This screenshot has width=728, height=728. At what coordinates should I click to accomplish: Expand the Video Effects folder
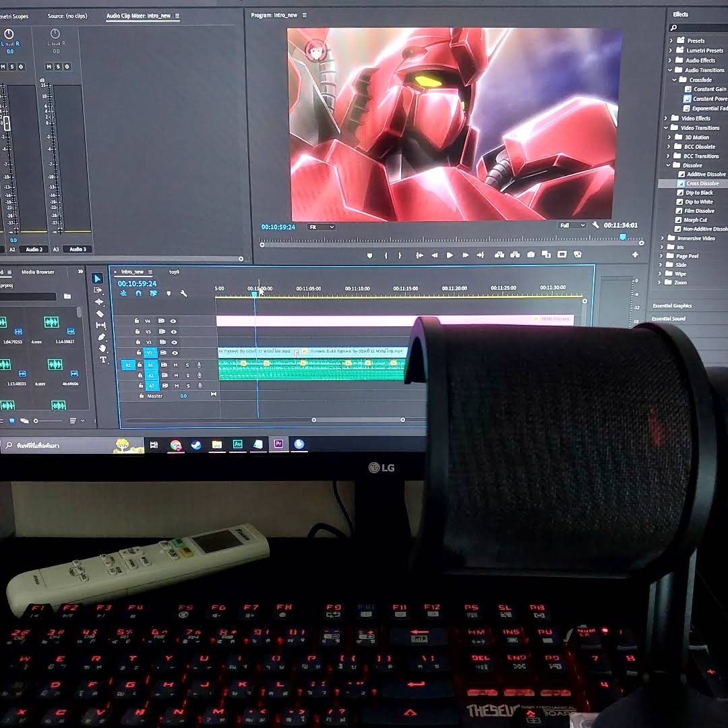(666, 119)
